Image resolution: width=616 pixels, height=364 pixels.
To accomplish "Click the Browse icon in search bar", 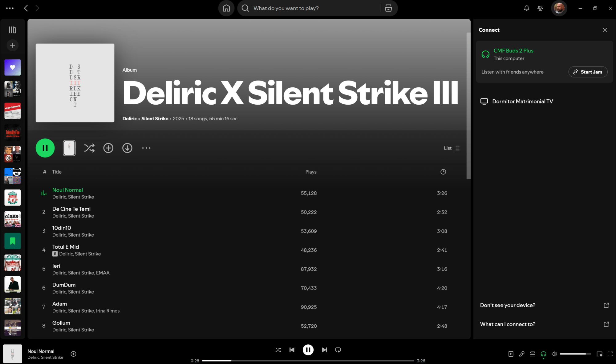I will (388, 8).
